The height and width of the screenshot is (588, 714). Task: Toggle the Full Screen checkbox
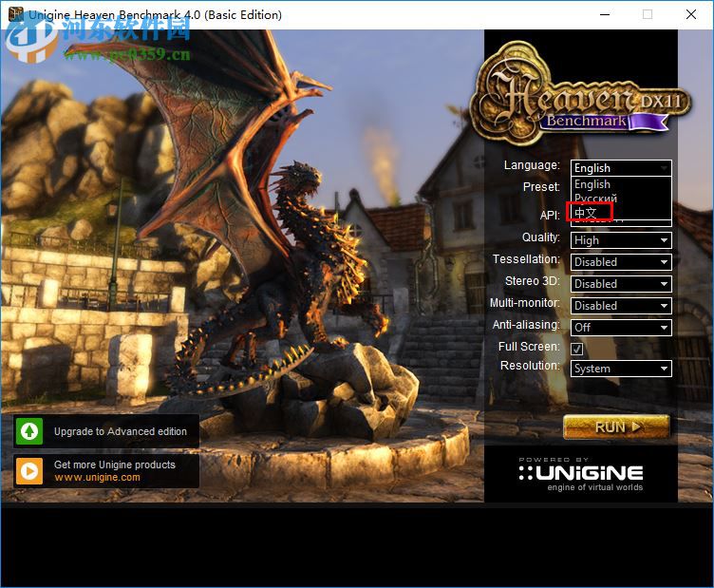(x=577, y=349)
